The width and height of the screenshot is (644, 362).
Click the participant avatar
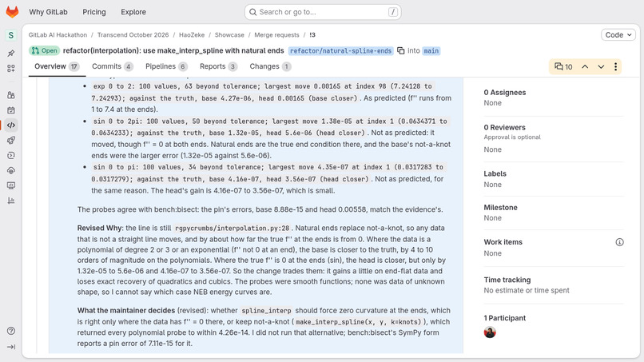click(490, 332)
